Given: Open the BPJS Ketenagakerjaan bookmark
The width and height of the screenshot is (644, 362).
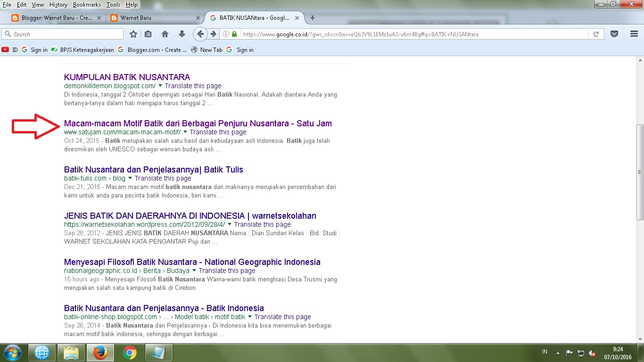Looking at the screenshot, I should (x=83, y=49).
